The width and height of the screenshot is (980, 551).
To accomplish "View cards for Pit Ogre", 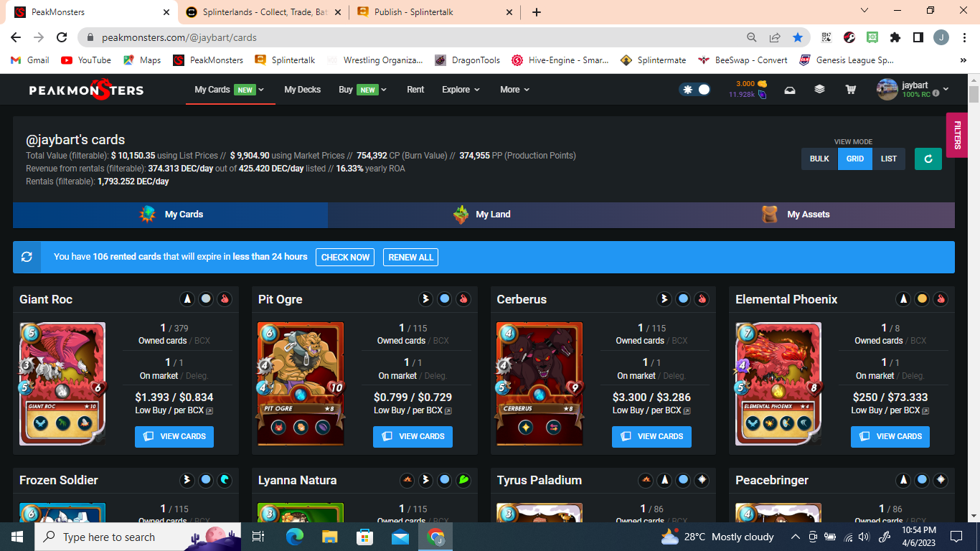I will click(x=413, y=436).
